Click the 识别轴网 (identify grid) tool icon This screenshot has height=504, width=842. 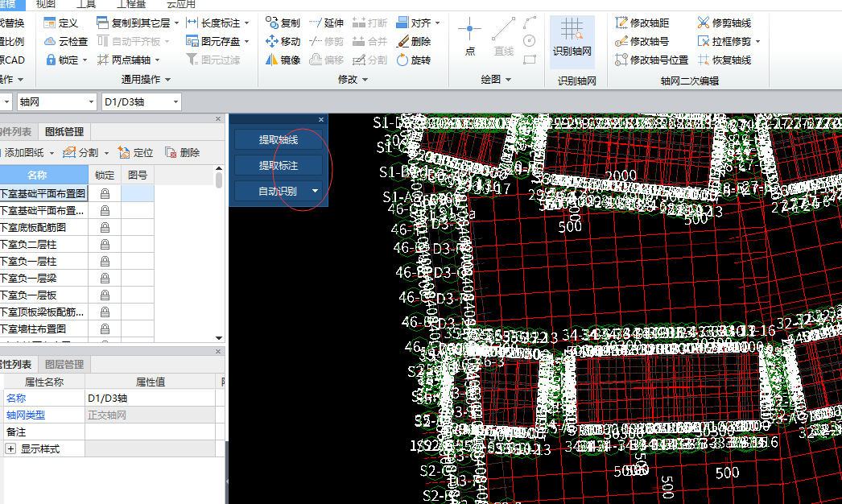pyautogui.click(x=572, y=32)
